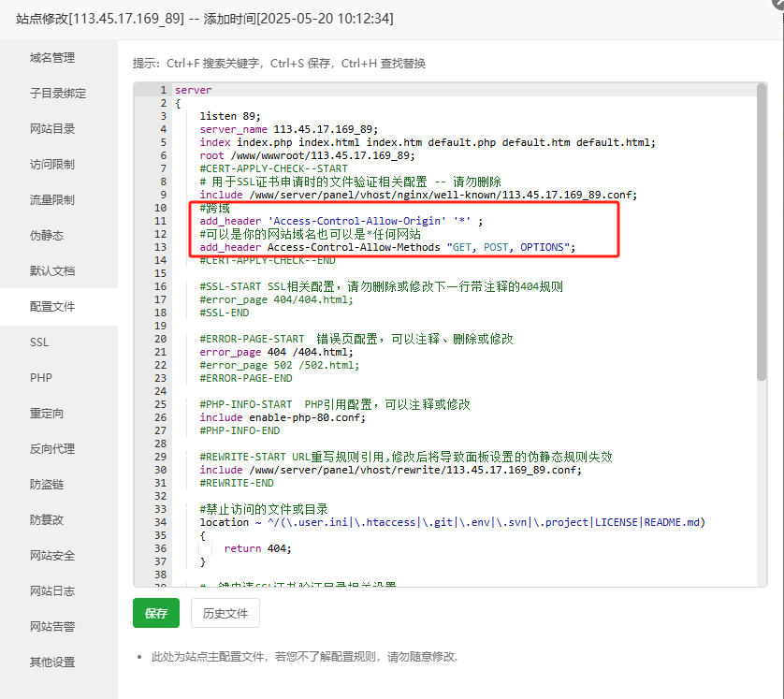Open the 网站日志 panel
Screen dimensions: 784x699
[51, 590]
